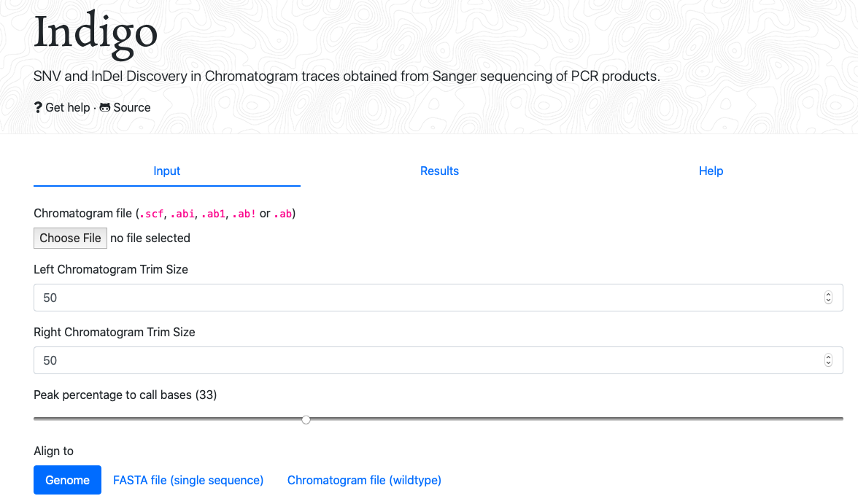Select the Input tab
This screenshot has width=858, height=504.
[x=167, y=171]
